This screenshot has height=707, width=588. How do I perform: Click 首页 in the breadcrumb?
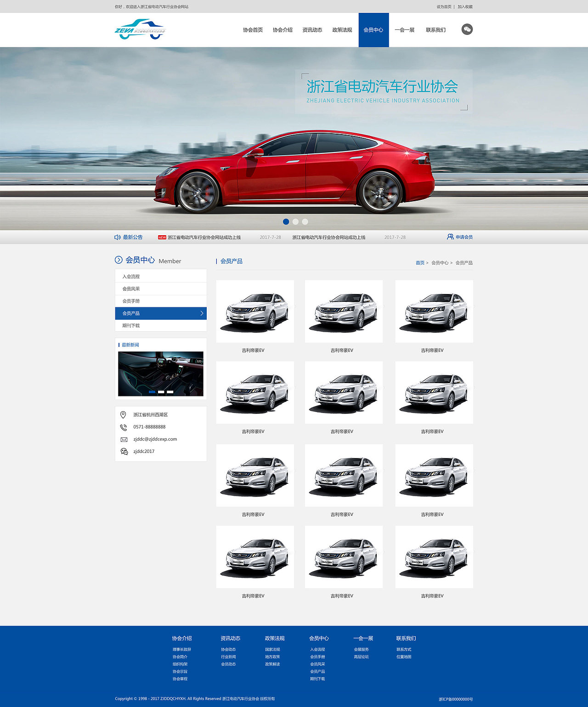click(420, 263)
